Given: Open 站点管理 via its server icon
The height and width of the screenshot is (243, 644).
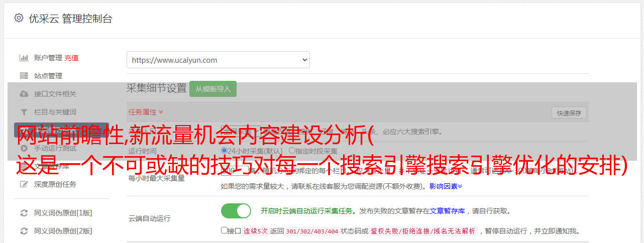Looking at the screenshot, I should (x=24, y=76).
